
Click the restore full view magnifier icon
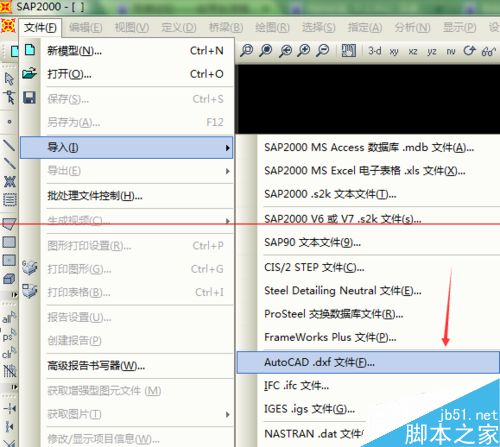pyautogui.click(x=266, y=51)
